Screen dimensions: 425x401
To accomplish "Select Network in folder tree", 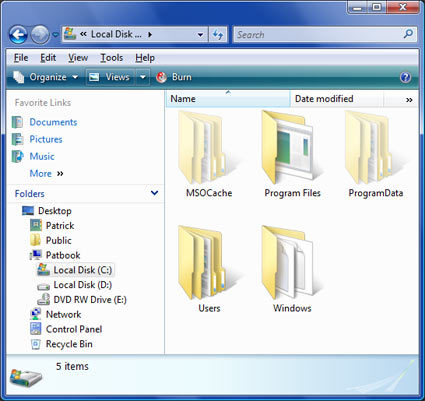I will [63, 314].
